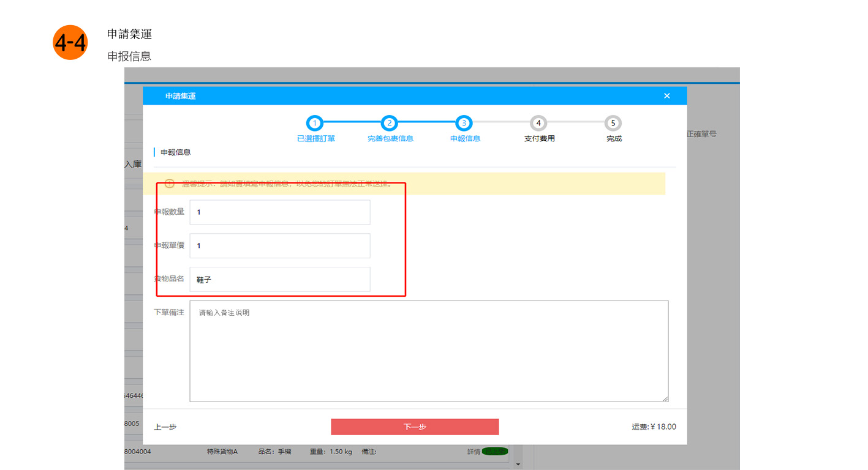
Task: Click the scrollbar down arrow
Action: click(518, 464)
